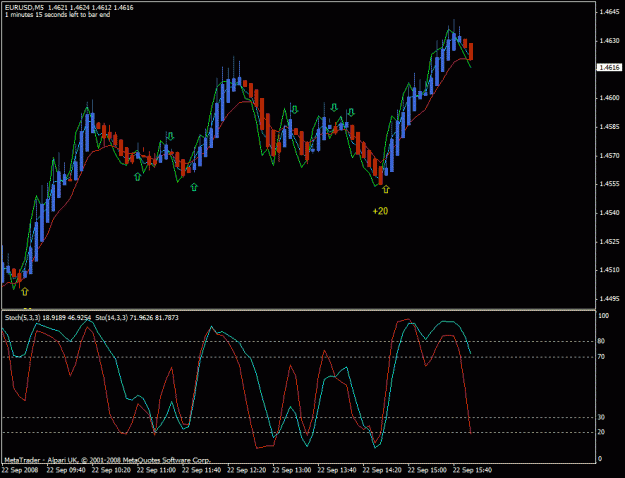Click the 1.4540 price scale label
Image resolution: width=625 pixels, height=478 pixels.
(609, 213)
